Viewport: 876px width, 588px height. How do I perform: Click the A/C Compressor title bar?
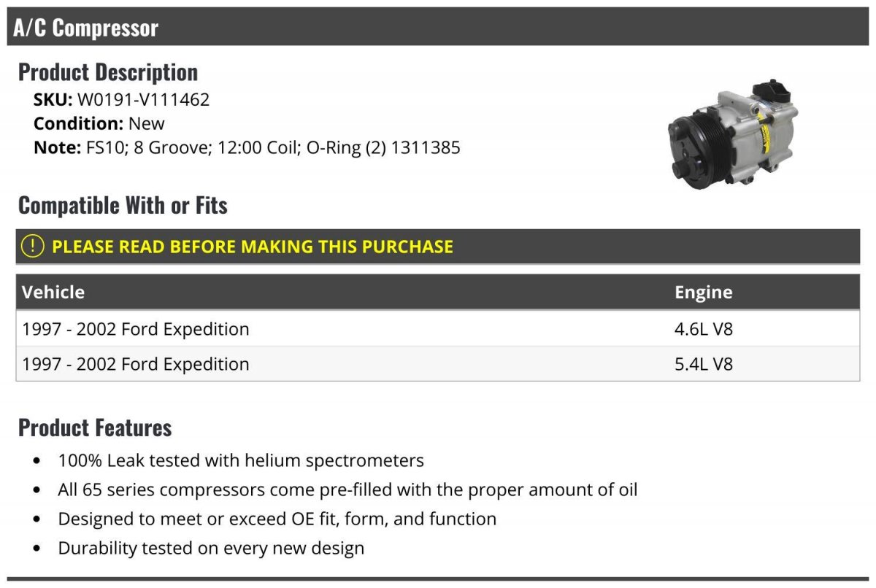(x=438, y=28)
